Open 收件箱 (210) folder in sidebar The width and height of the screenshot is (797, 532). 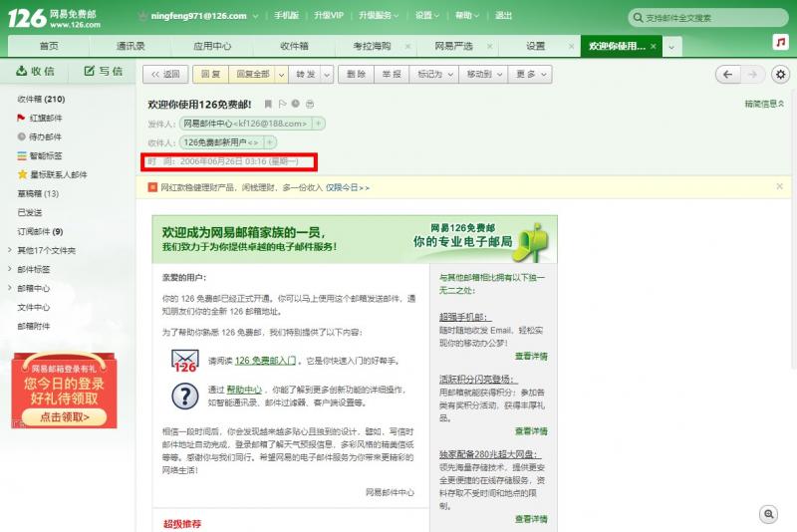coord(41,99)
